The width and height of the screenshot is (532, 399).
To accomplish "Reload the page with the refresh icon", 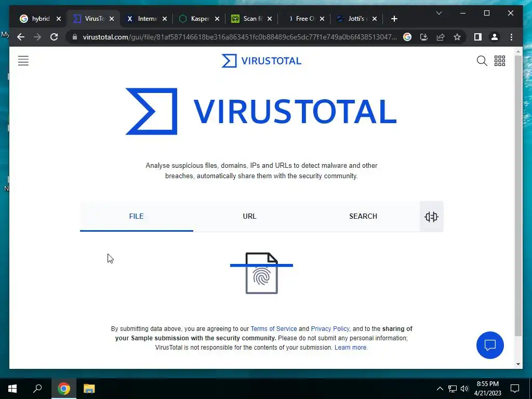I will click(54, 37).
